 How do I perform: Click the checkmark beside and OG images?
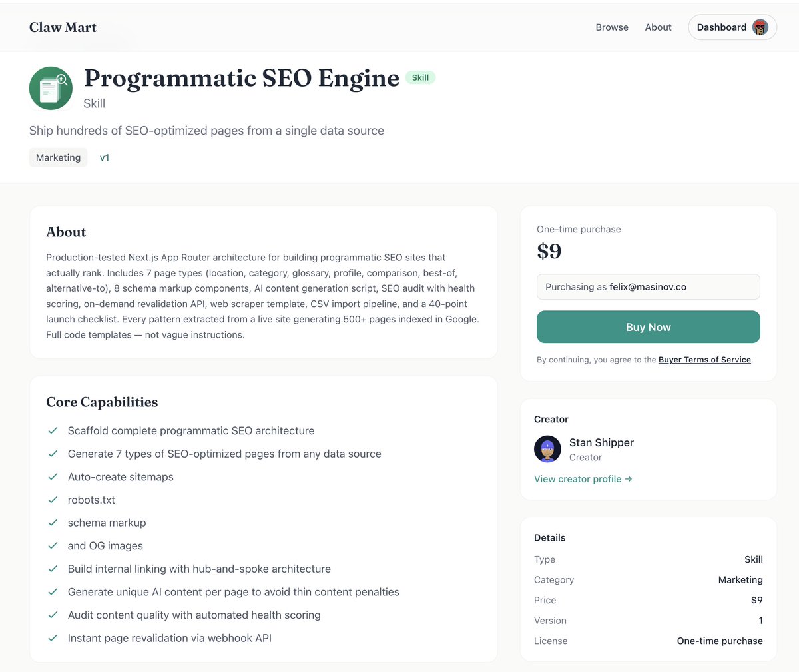coord(53,546)
